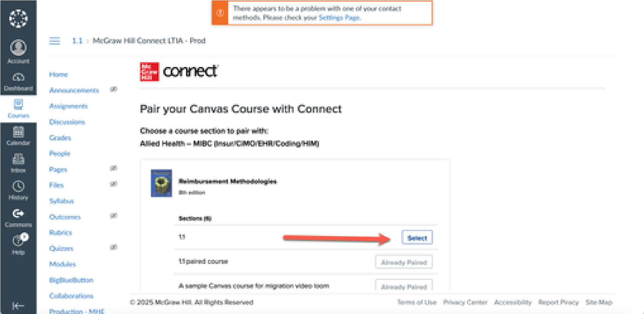Open the Grades course menu item
644x314 pixels.
(60, 138)
